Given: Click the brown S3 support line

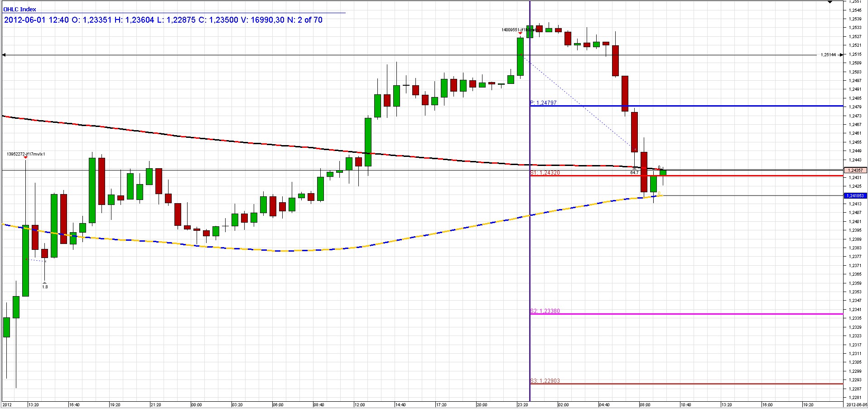Looking at the screenshot, I should pos(686,384).
